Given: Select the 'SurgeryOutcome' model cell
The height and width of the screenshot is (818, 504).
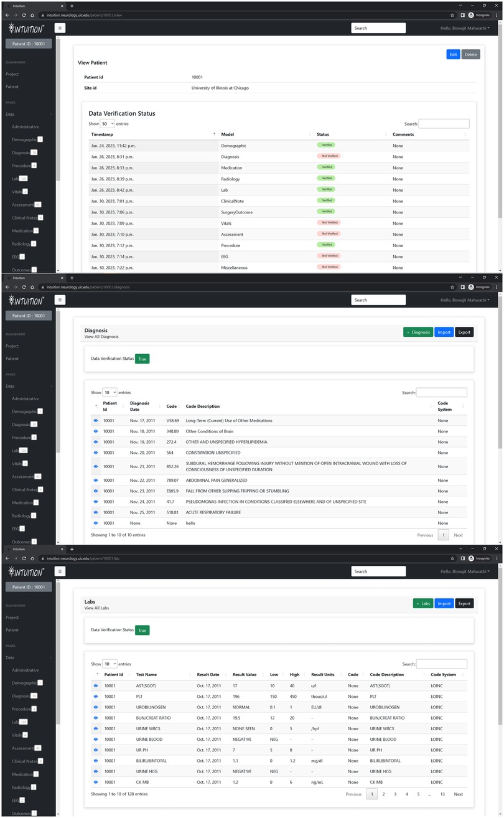Looking at the screenshot, I should pyautogui.click(x=236, y=212).
